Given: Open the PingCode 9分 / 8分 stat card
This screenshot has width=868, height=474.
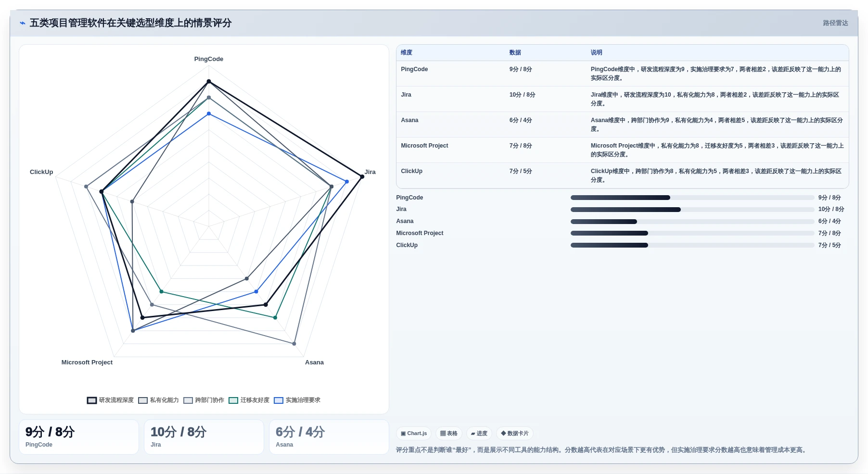Looking at the screenshot, I should [79, 437].
